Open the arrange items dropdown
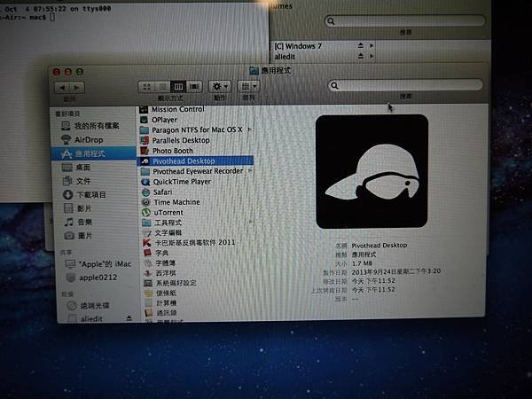Viewport: 532px width, 399px height. coord(248,87)
